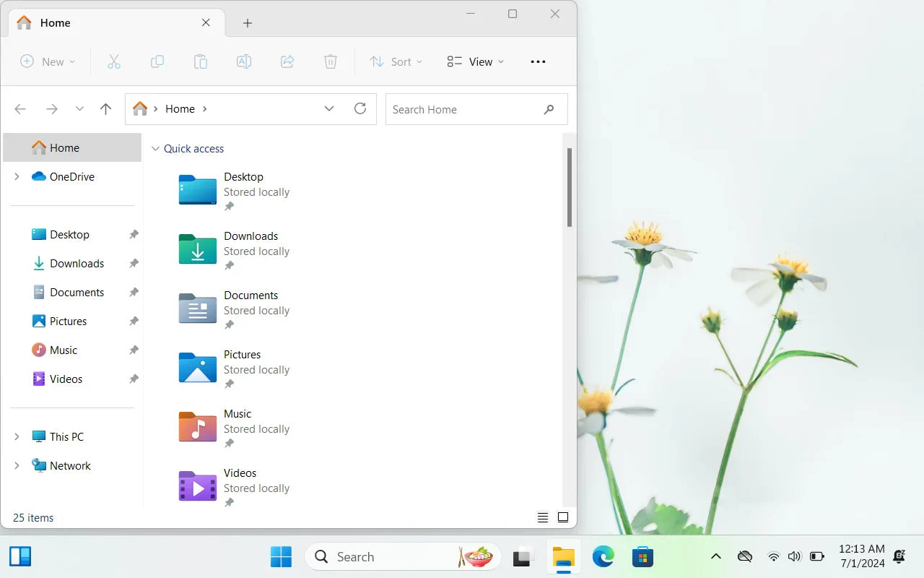The image size is (924, 578).
Task: Switch to large thumbnails view icon
Action: point(563,517)
